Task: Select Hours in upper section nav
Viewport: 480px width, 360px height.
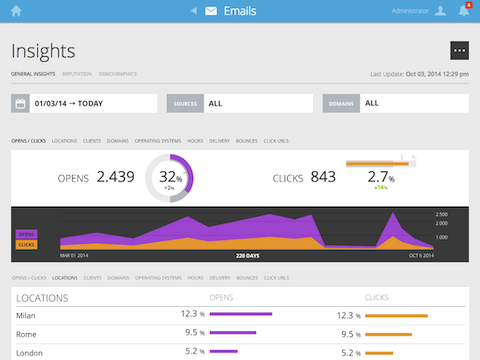Action: (x=195, y=141)
